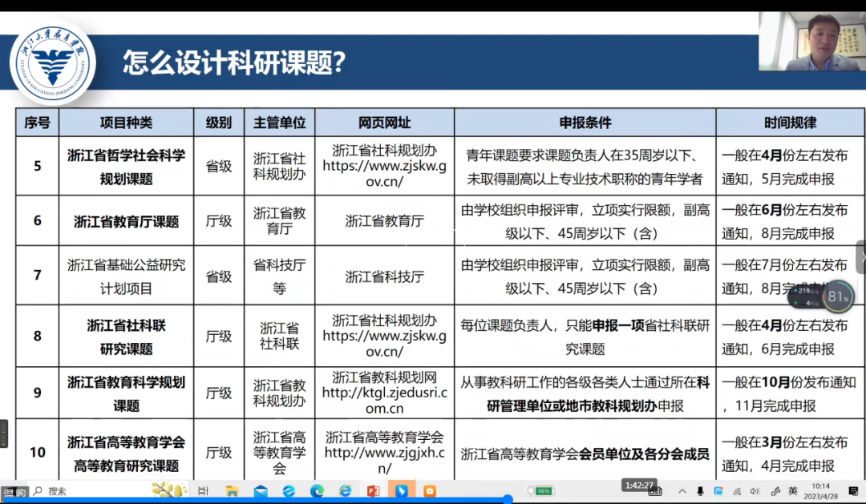Screen dimensions: 866x504
Task: Click the 青年课题要求 condition cell
Action: click(585, 167)
